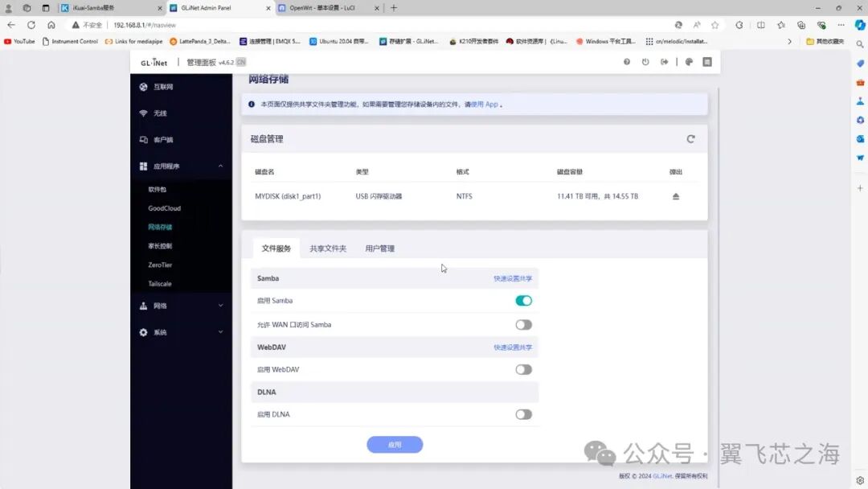This screenshot has height=489, width=868.
Task: Open the Copilot sidebar icon
Action: pos(860,25)
